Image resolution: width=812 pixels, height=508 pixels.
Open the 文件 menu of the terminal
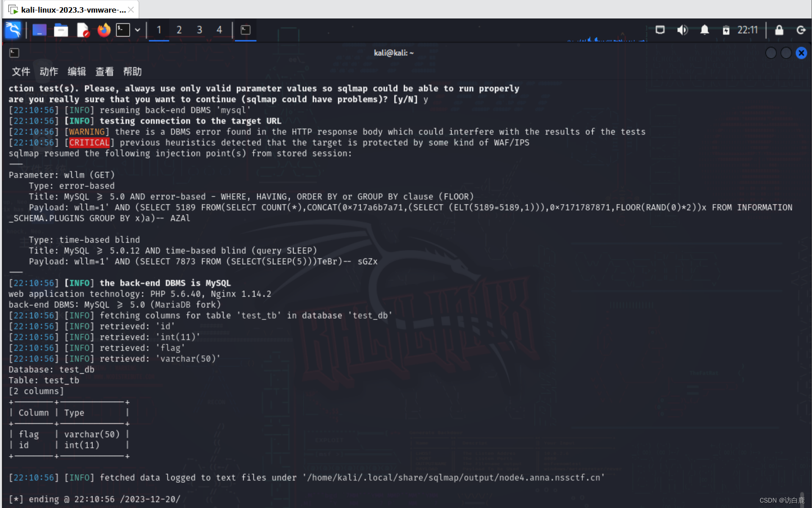pos(21,72)
